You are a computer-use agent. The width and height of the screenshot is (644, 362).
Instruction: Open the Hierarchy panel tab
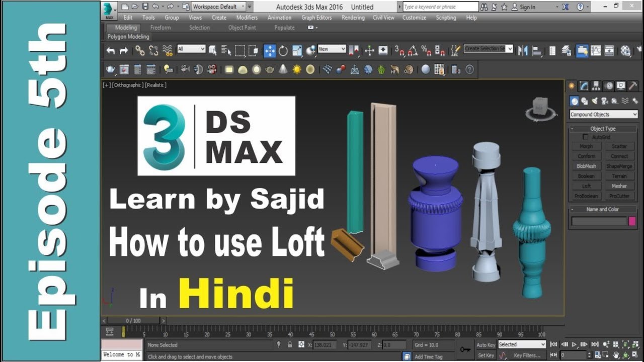click(x=596, y=85)
